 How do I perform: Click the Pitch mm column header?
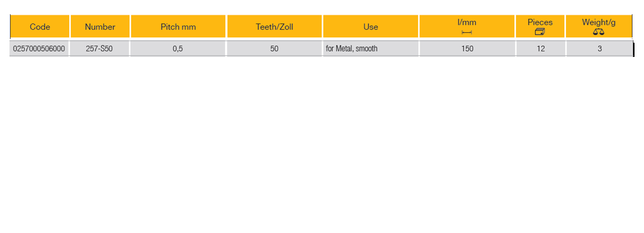178,27
